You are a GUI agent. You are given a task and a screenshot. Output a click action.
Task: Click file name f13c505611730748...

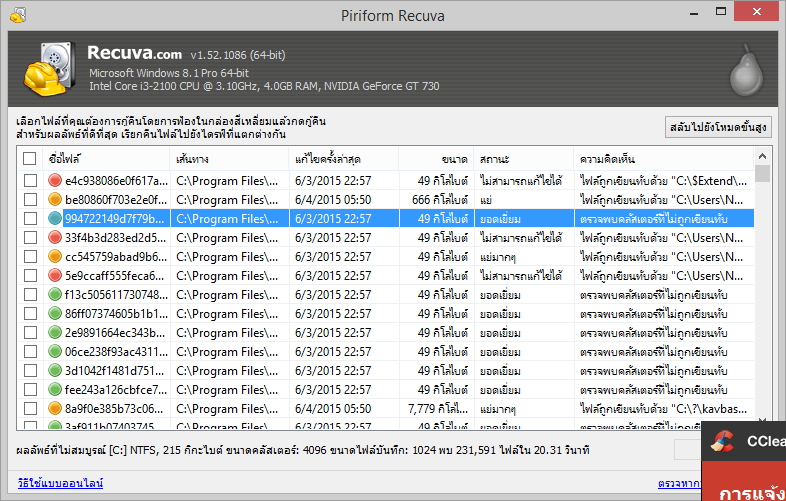click(x=116, y=295)
